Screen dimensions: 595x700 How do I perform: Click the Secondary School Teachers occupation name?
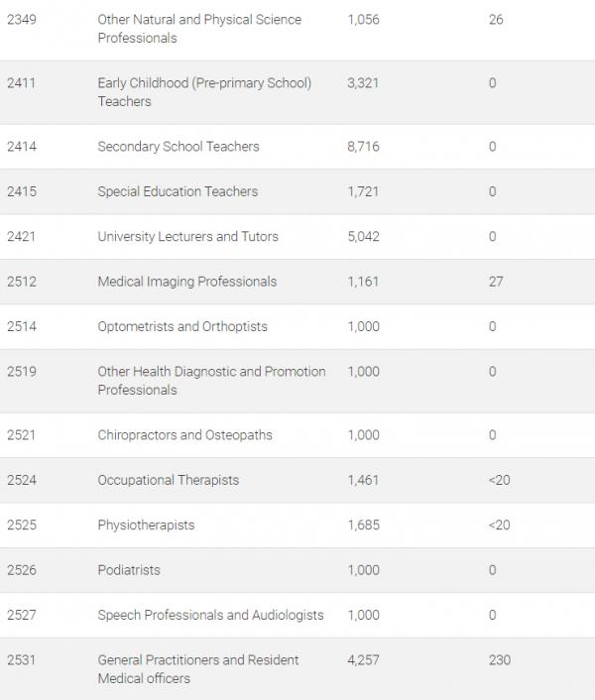pyautogui.click(x=178, y=147)
